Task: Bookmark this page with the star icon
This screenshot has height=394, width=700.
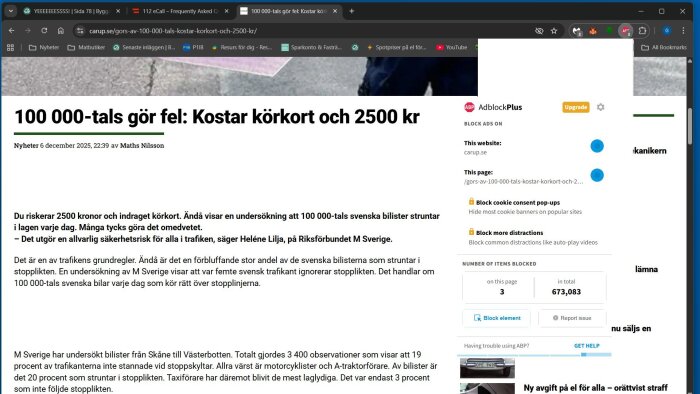Action: click(x=554, y=31)
